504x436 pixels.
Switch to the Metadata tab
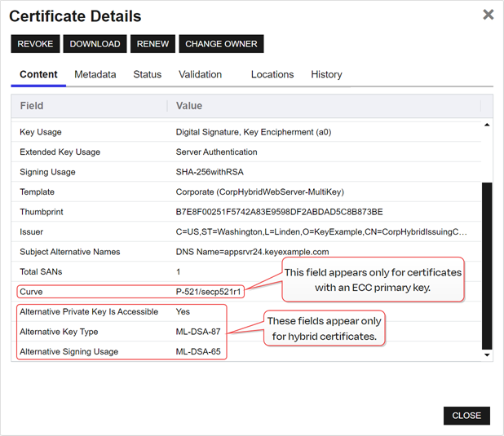click(95, 74)
